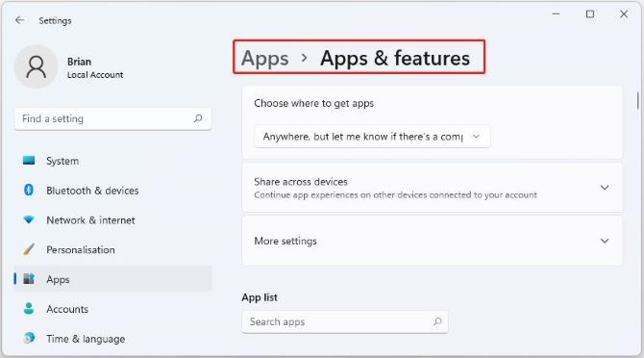
Task: Click the Local Account label
Action: click(x=95, y=75)
